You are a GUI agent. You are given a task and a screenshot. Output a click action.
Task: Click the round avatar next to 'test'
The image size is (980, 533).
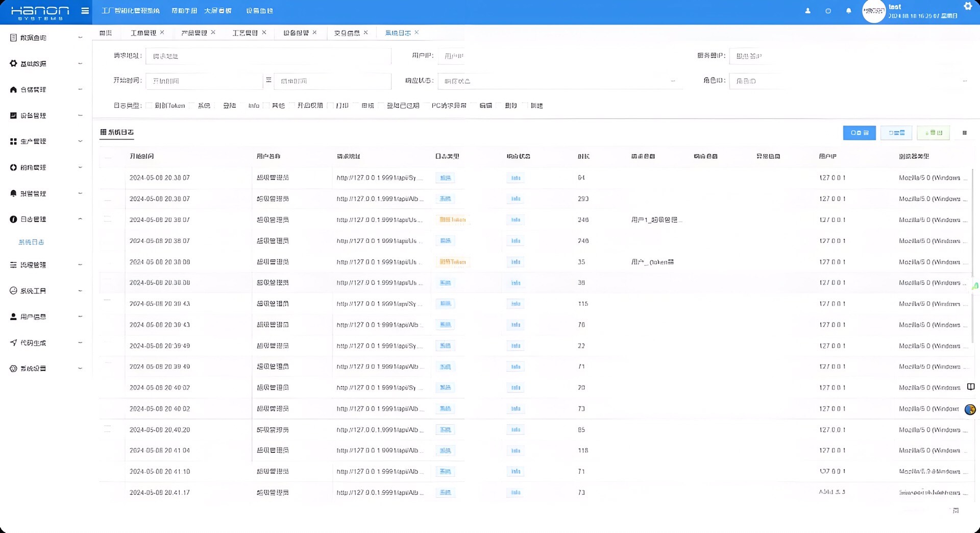pyautogui.click(x=873, y=11)
